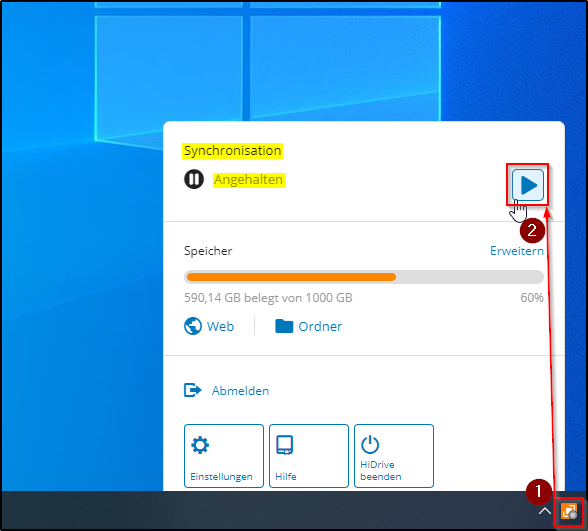Click the Web globe icon

point(193,326)
